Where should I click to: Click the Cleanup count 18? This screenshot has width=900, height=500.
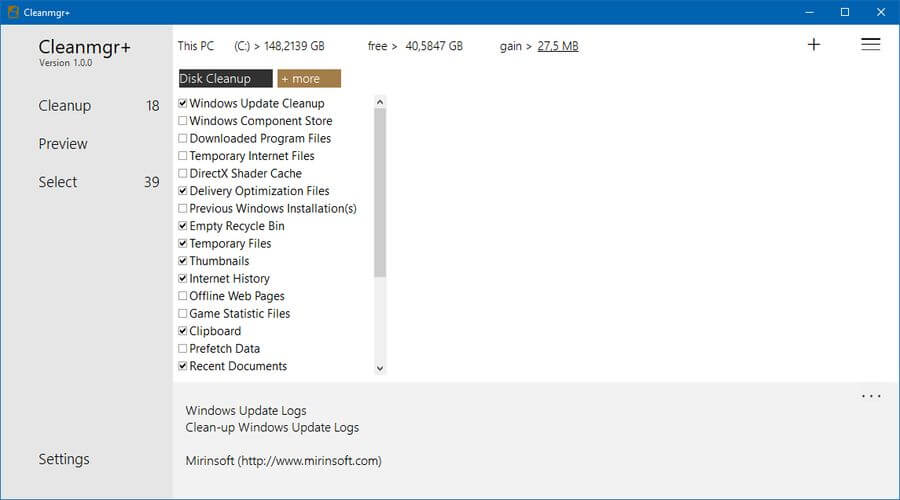(x=152, y=106)
